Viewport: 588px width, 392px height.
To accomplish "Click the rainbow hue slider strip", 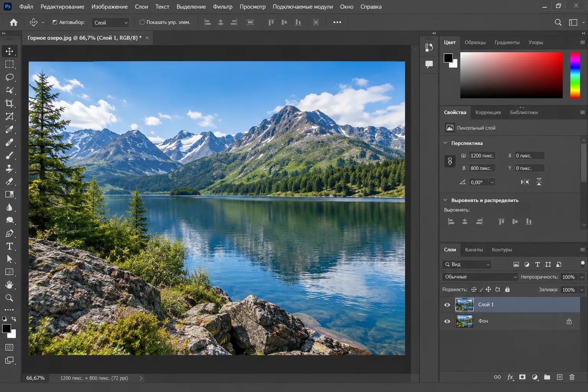I will point(575,75).
